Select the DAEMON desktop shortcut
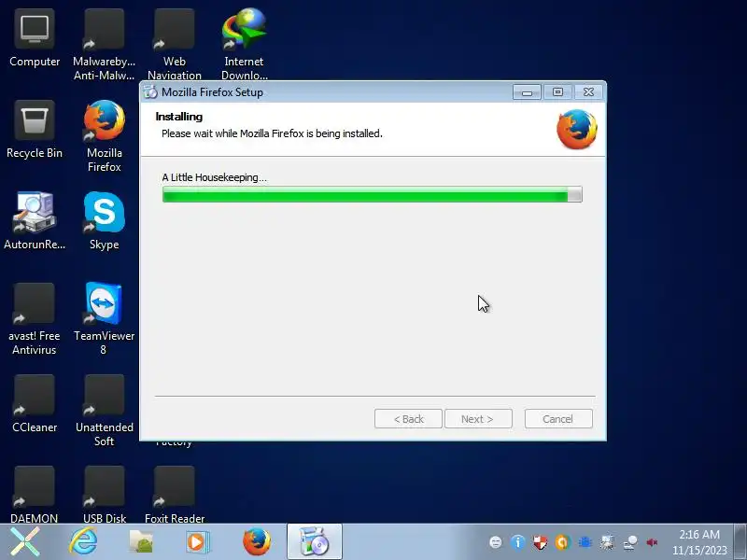747x560 pixels. (x=35, y=495)
